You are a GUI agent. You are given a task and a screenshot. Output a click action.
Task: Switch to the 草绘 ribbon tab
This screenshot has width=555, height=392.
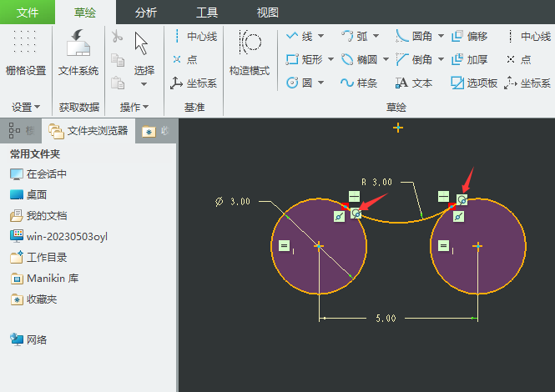coord(85,13)
